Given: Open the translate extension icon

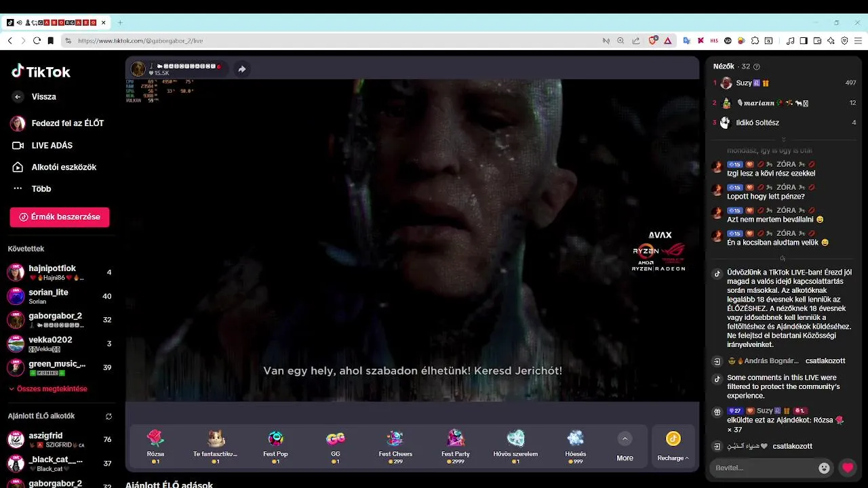Looking at the screenshot, I should tap(686, 41).
